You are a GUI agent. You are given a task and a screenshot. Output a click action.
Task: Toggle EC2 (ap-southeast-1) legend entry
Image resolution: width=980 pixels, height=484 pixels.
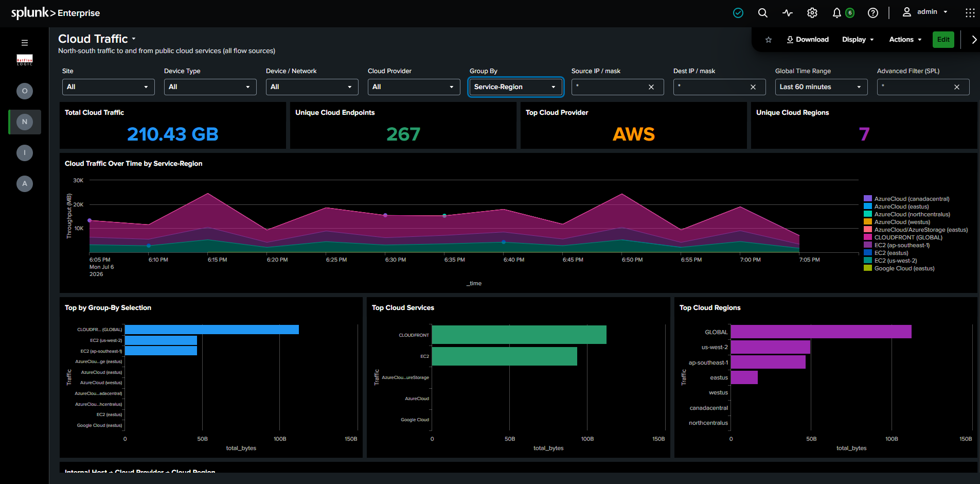(x=897, y=245)
